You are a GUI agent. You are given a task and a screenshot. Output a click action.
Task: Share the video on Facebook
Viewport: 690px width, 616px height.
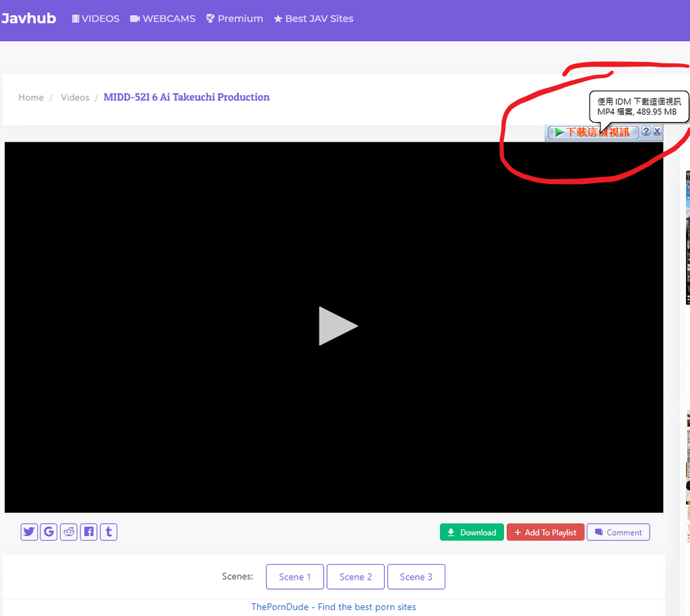click(x=88, y=532)
